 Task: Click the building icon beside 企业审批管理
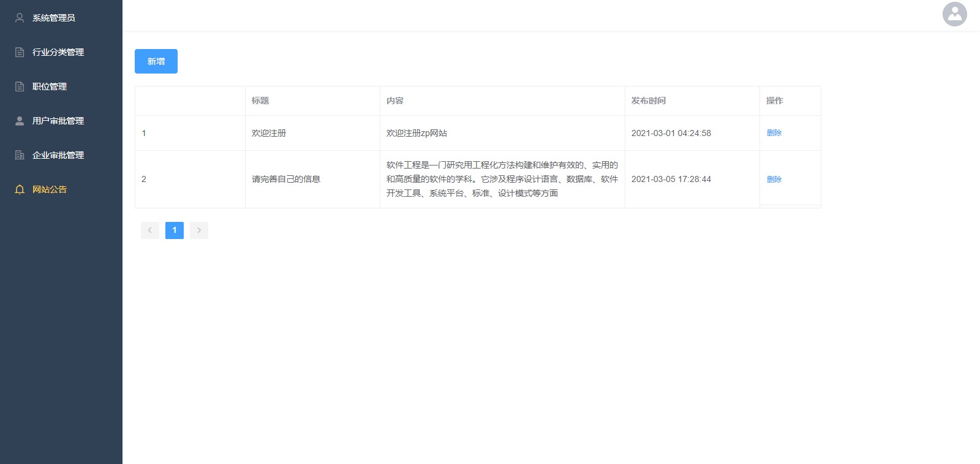(x=20, y=155)
